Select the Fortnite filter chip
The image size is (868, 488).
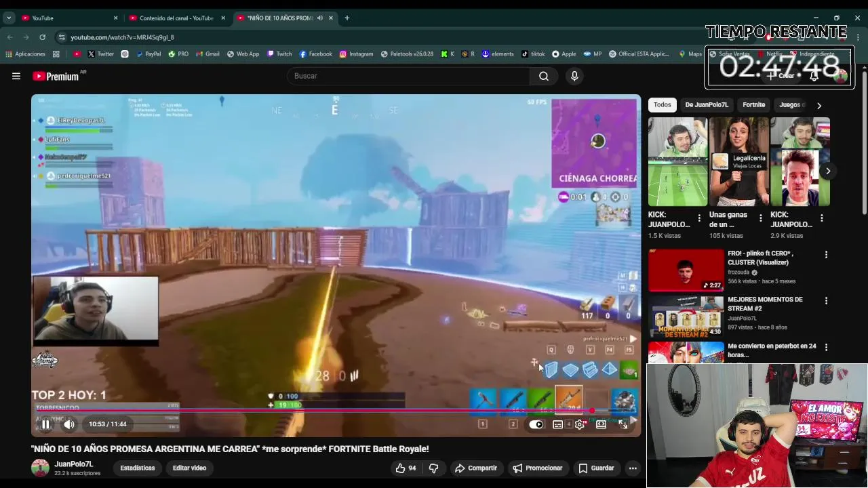[x=753, y=105]
